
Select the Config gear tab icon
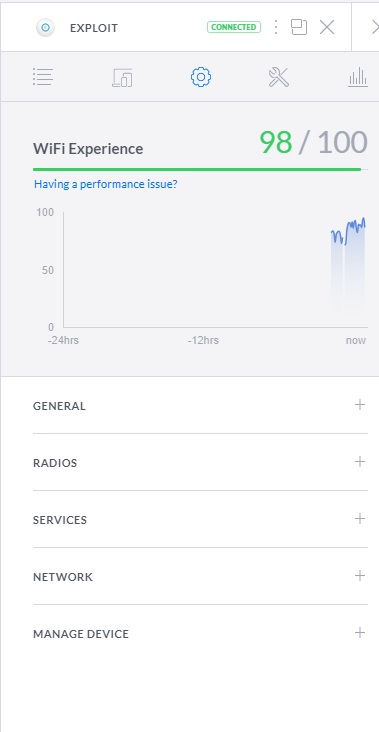coord(201,77)
